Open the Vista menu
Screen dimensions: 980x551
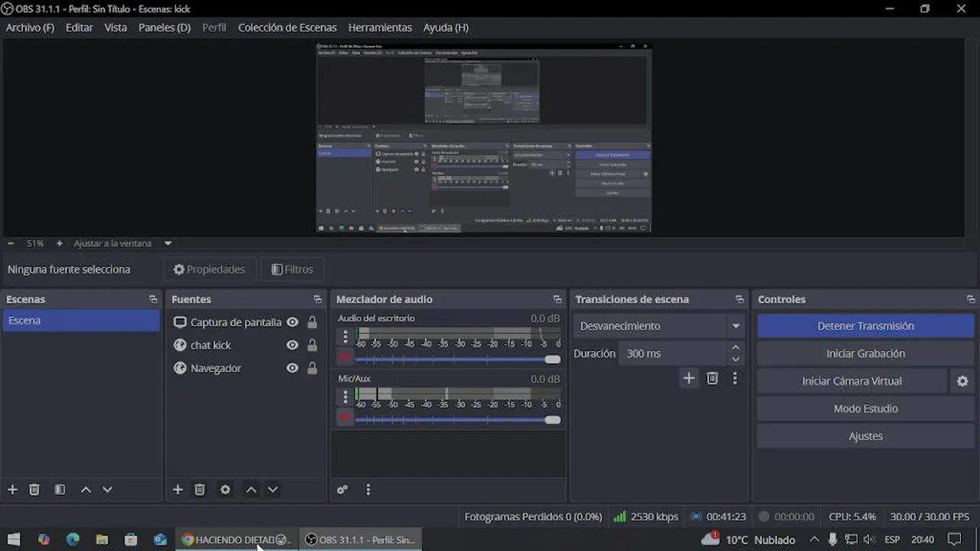pyautogui.click(x=116, y=28)
